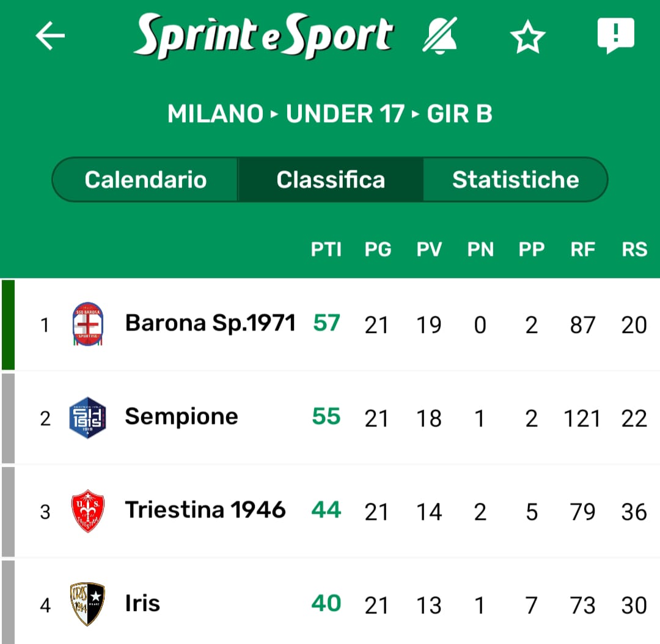Tap the back arrow icon
The image size is (660, 644).
pos(50,36)
